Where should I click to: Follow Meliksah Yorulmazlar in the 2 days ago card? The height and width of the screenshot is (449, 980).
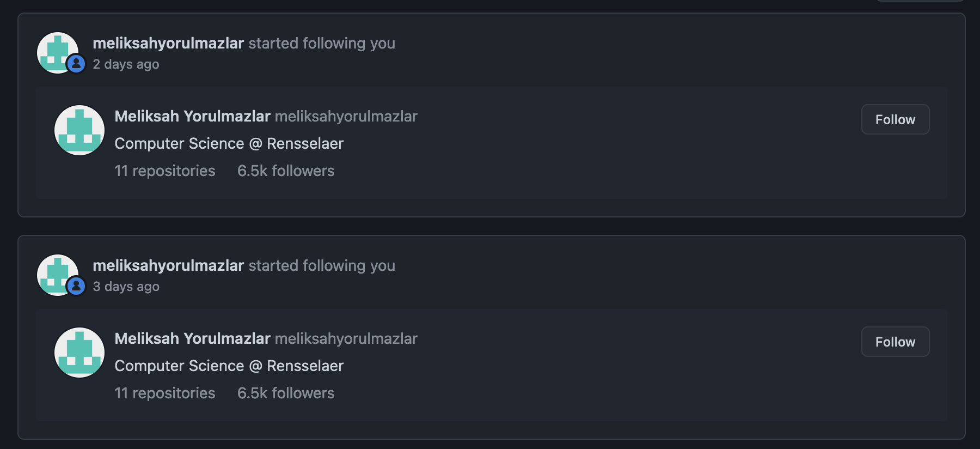click(x=895, y=119)
